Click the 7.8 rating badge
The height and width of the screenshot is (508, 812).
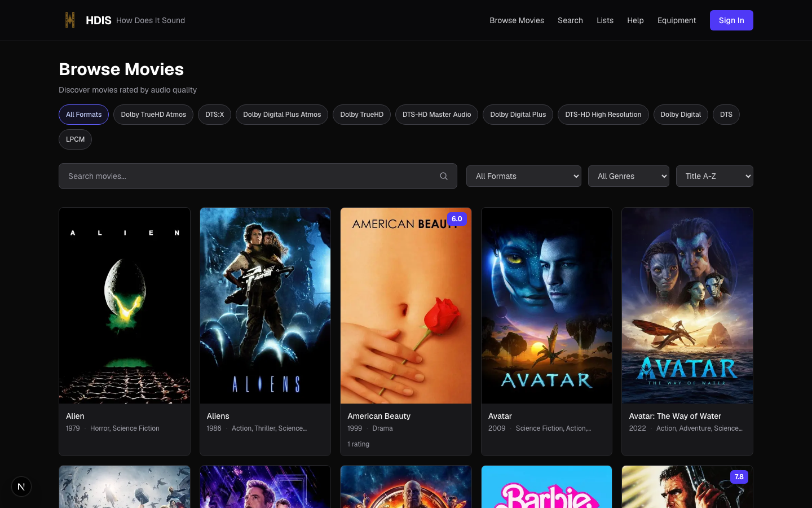coord(739,477)
